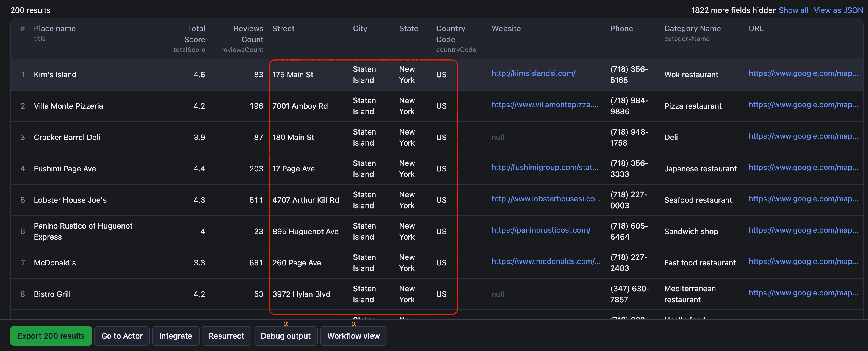Click the 260 Page Ave street cell
Screen dimensions: 868x351
[x=297, y=263]
